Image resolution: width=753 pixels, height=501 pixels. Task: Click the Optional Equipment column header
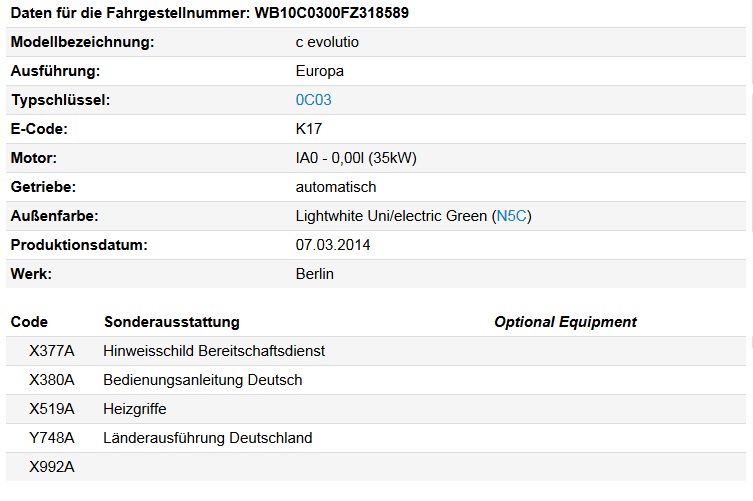coord(565,322)
